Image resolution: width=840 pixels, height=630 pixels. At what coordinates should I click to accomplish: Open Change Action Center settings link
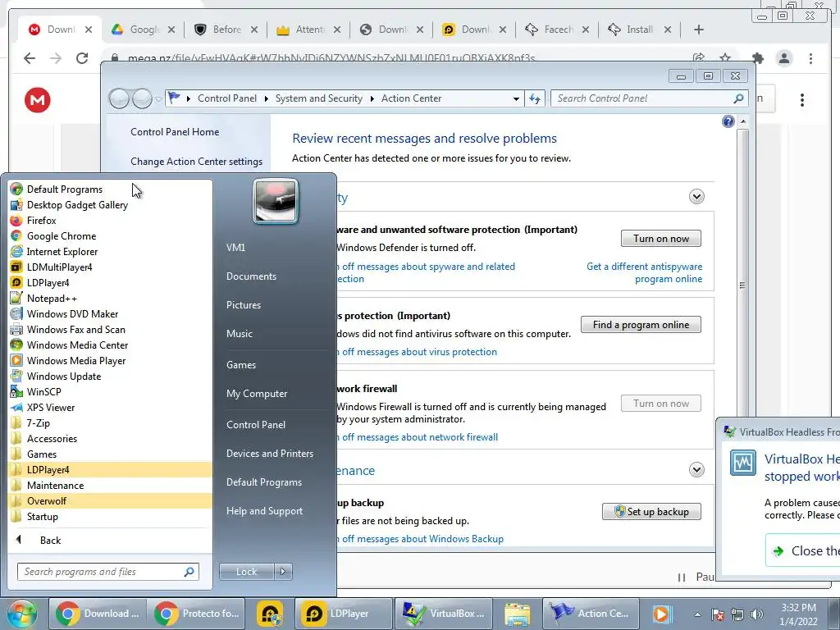[x=197, y=162]
